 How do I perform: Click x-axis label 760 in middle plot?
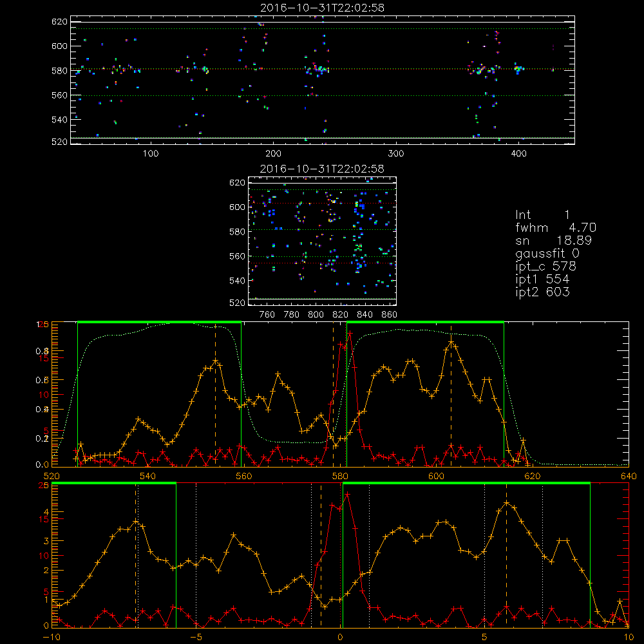(x=267, y=315)
